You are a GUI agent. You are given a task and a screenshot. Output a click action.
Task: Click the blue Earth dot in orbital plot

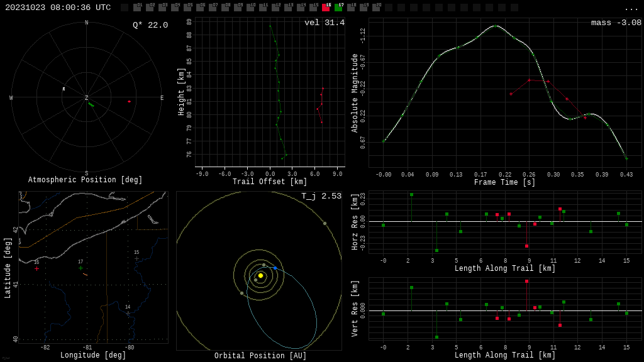[275, 268]
